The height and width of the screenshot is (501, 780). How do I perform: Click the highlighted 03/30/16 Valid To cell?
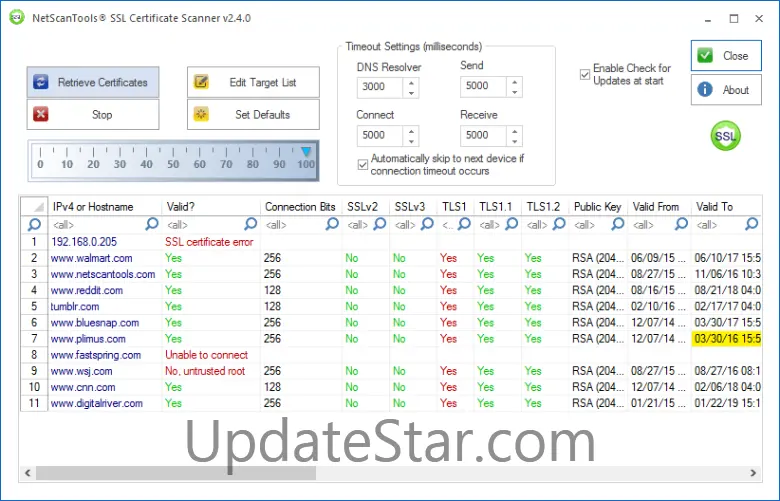(726, 339)
